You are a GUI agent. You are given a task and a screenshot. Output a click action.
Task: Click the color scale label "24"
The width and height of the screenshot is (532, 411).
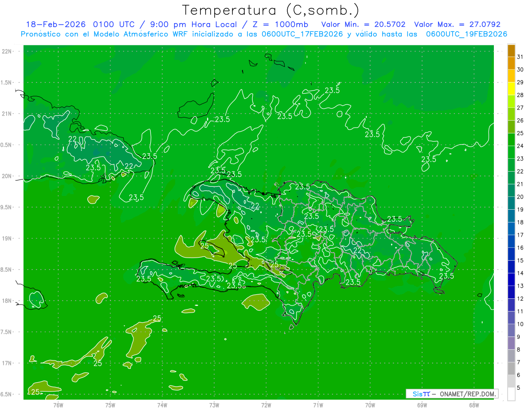coord(520,146)
